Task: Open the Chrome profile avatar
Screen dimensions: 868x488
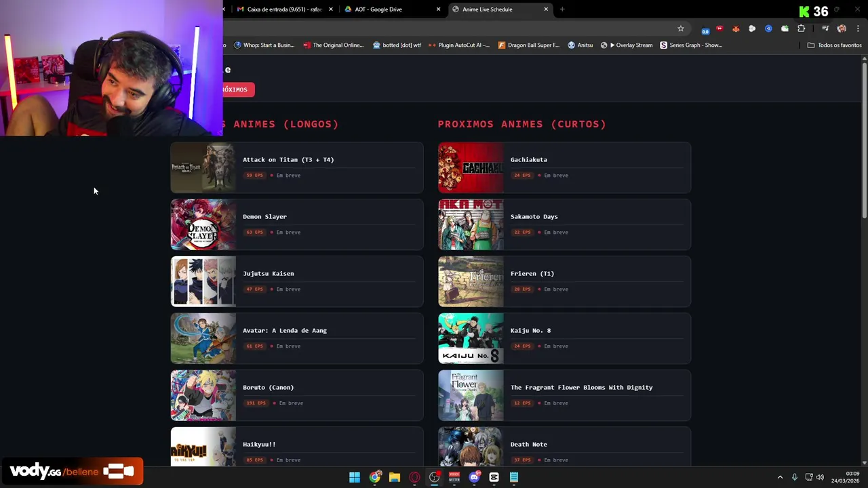Action: (x=842, y=28)
